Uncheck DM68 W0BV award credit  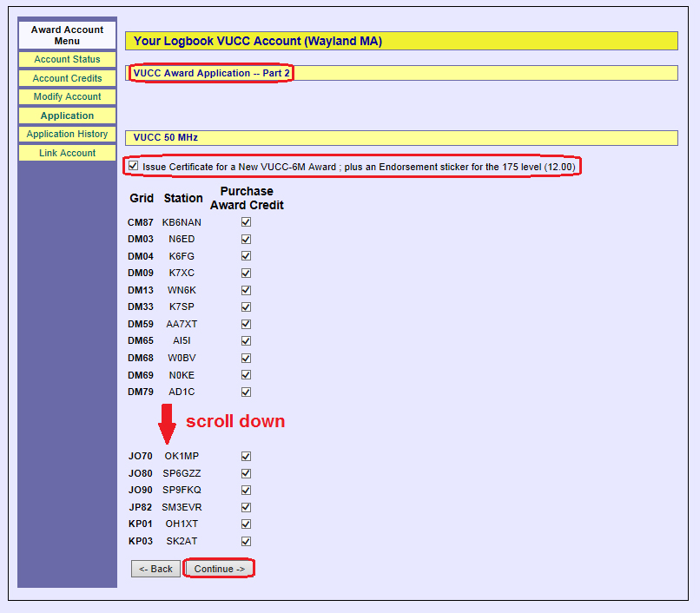[246, 358]
